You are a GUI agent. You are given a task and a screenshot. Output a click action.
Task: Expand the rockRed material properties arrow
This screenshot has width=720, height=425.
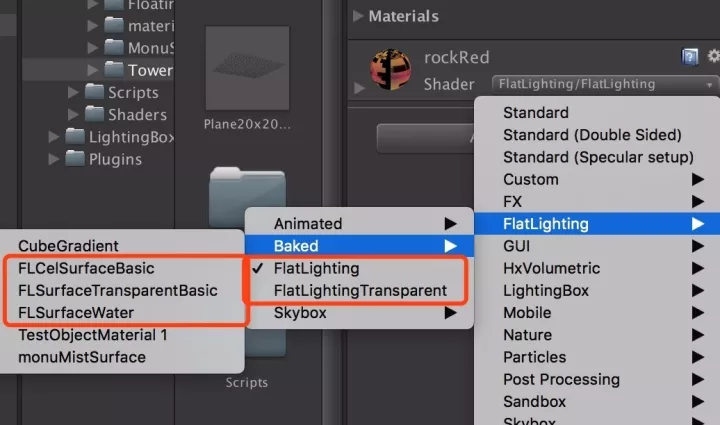pos(359,87)
